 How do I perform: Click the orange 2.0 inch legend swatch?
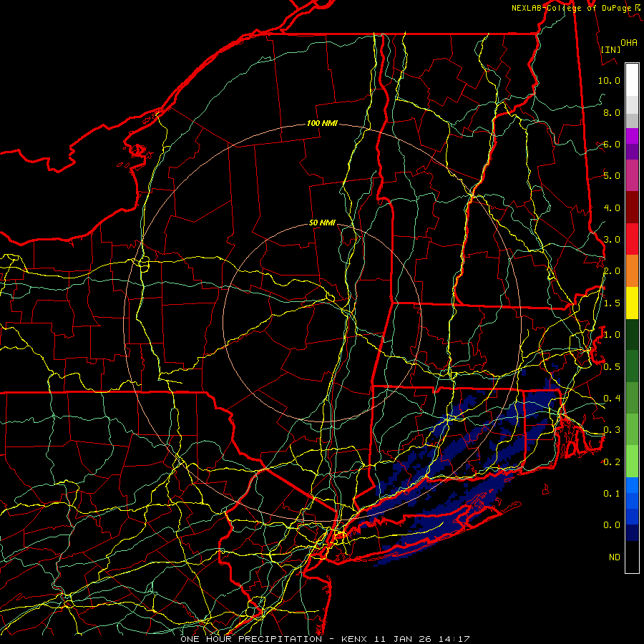click(x=632, y=271)
